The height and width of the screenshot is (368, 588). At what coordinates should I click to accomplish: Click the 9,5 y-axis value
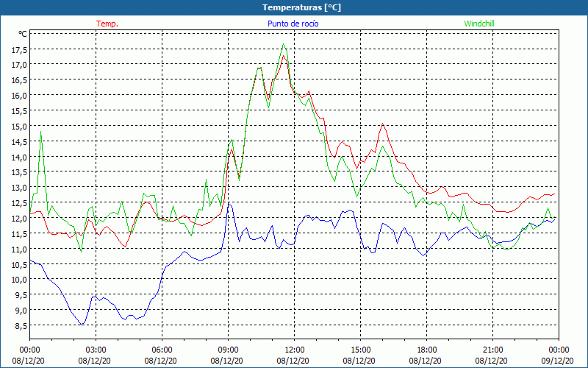click(21, 295)
